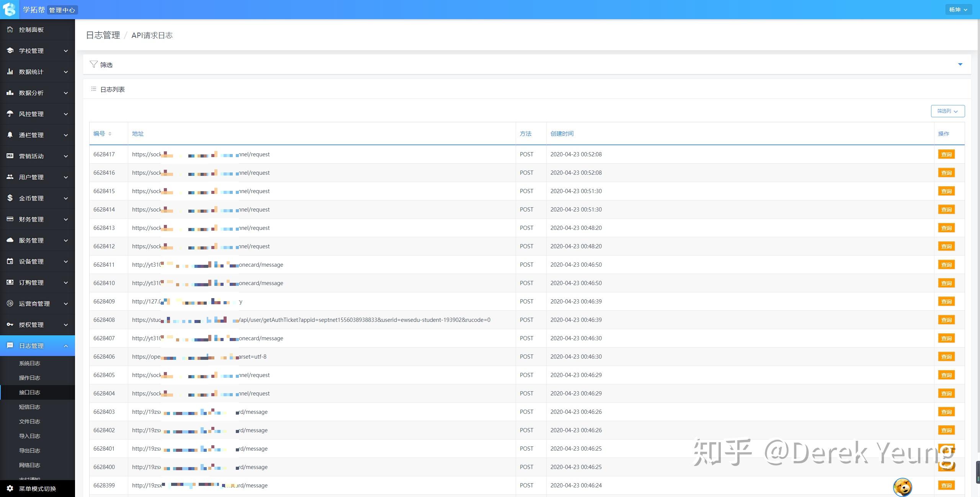Click the coin management dollar icon
Viewport: 980px width, 497px height.
pyautogui.click(x=10, y=198)
